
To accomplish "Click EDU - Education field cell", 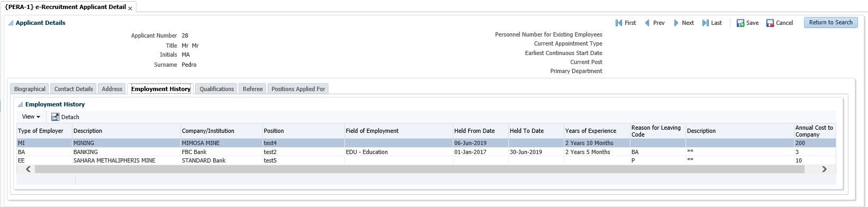I will pos(398,152).
